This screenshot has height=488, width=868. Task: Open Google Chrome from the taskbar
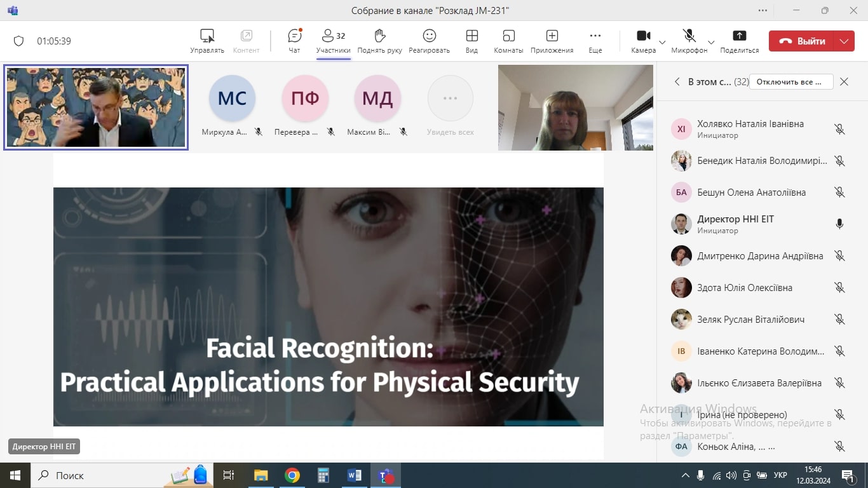pyautogui.click(x=292, y=475)
